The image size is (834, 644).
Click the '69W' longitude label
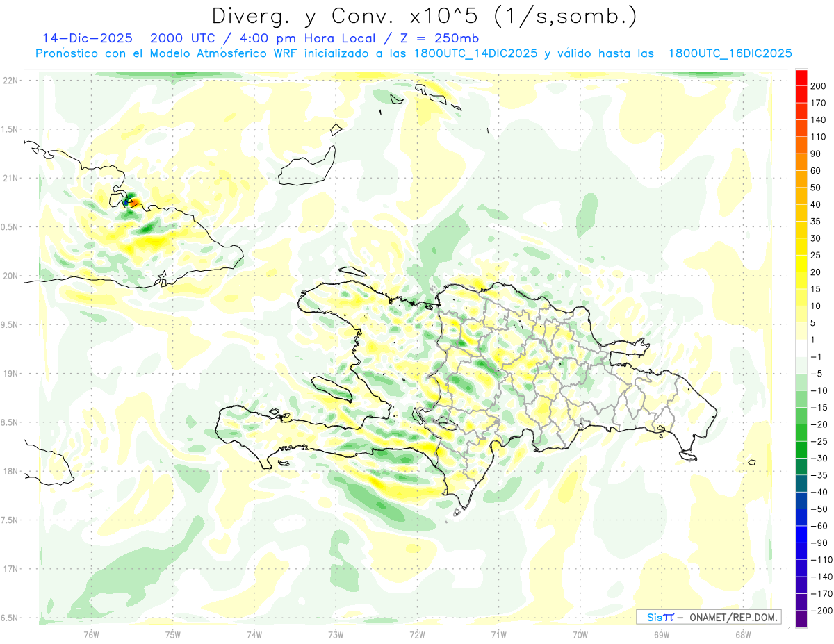[x=662, y=635]
